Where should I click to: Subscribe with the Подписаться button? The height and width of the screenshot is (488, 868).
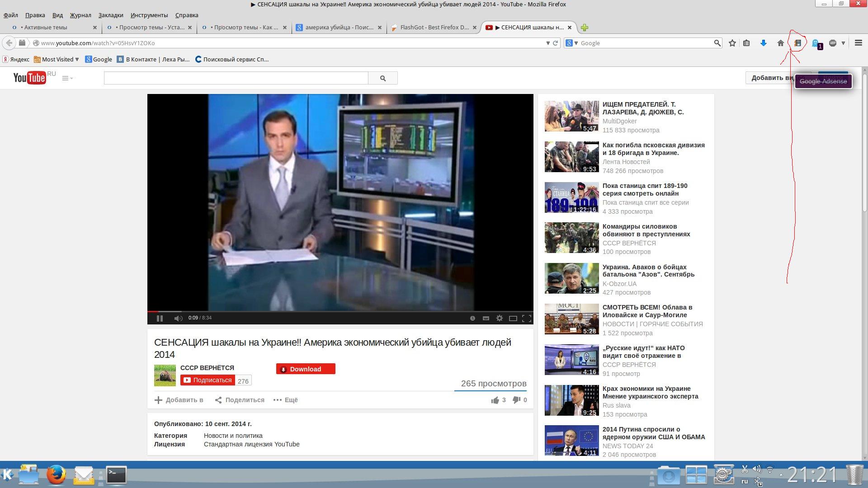208,380
